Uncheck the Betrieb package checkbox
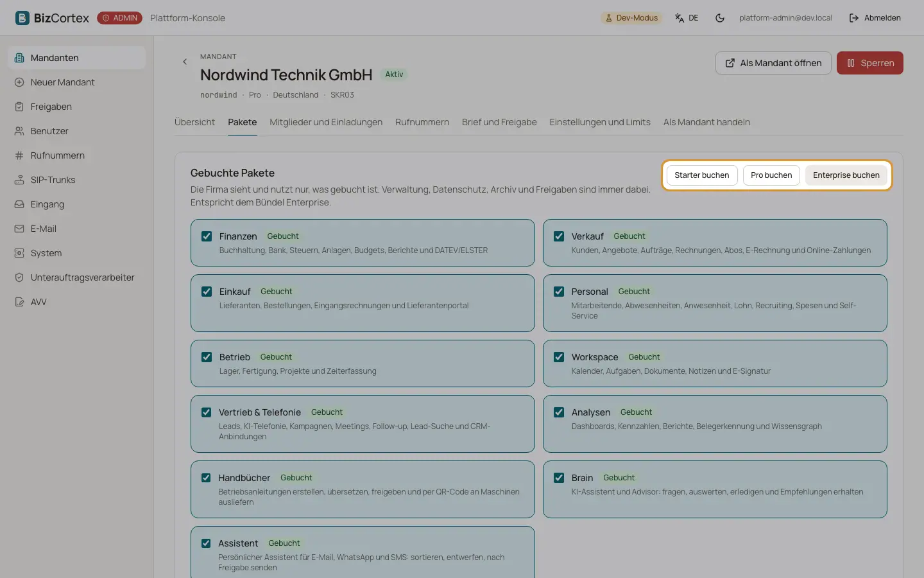 pyautogui.click(x=207, y=357)
